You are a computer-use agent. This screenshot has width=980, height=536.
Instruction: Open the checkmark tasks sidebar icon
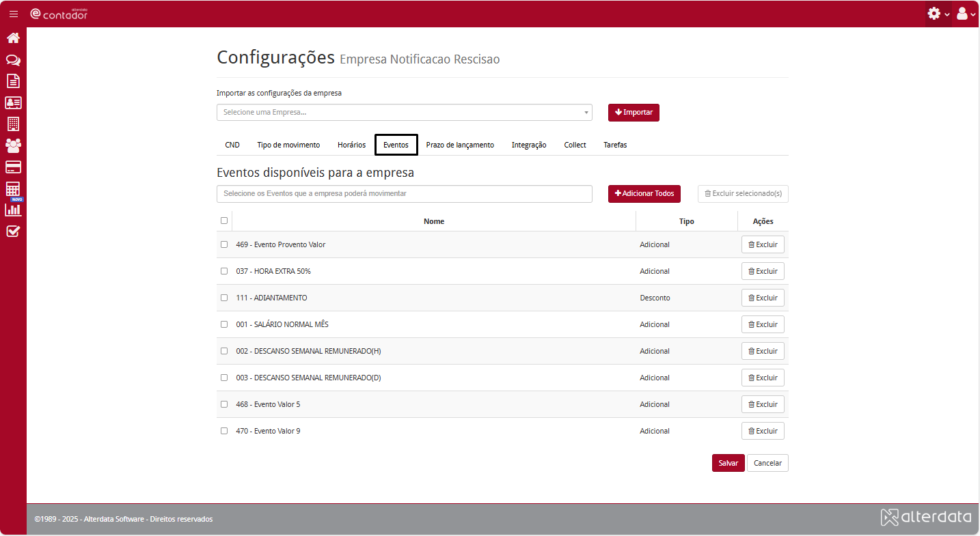click(x=13, y=231)
